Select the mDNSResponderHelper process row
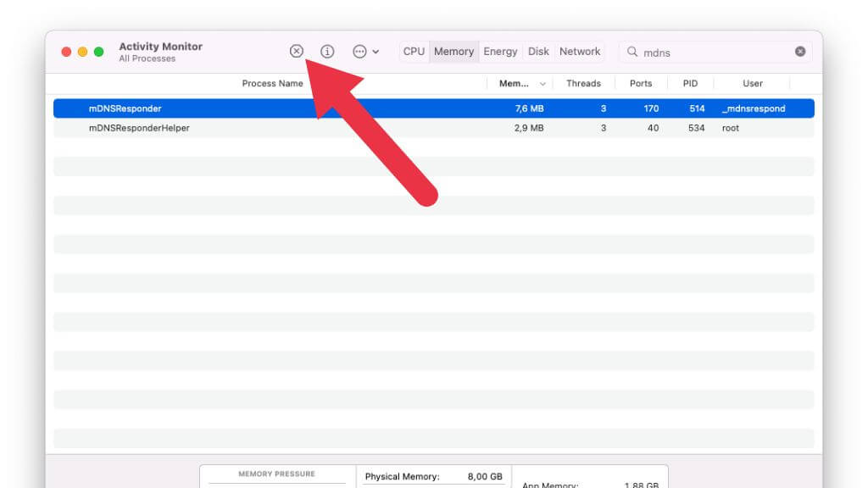 [434, 128]
